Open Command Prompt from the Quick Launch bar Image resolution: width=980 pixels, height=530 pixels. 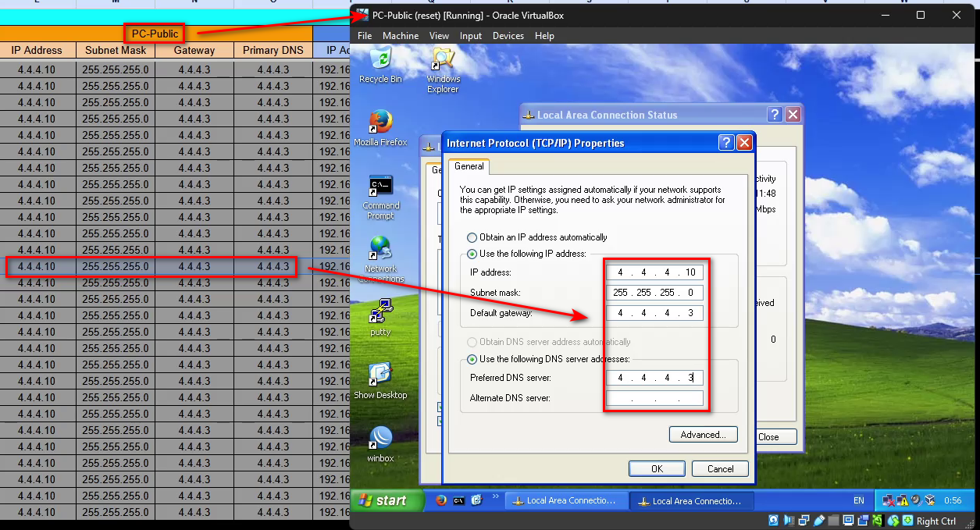(459, 500)
